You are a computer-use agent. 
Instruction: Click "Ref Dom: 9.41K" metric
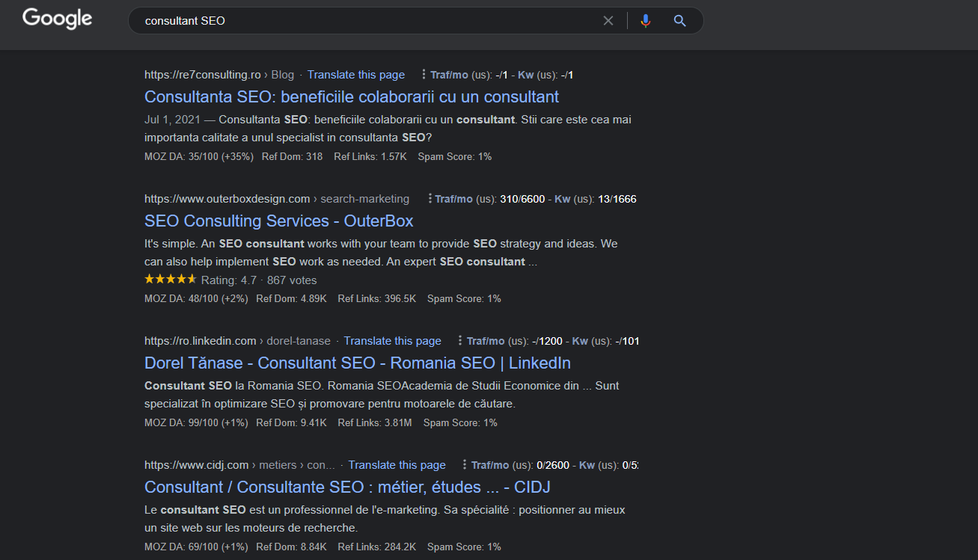[292, 422]
